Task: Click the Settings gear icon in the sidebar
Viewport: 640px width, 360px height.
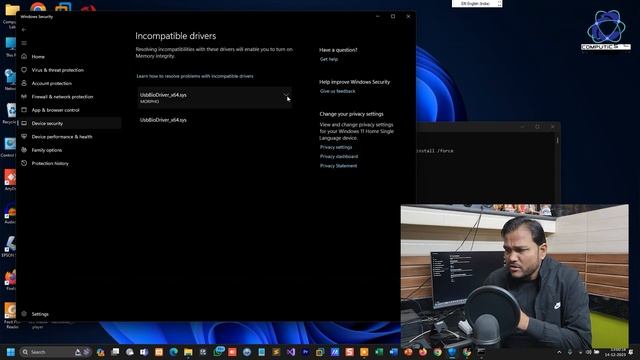Action: click(24, 314)
